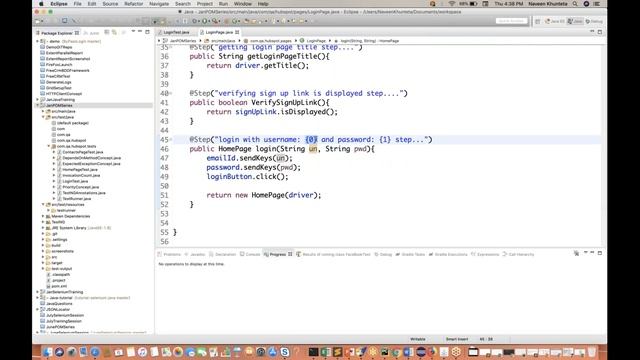
Task: Open the Console view tab
Action: click(250, 254)
